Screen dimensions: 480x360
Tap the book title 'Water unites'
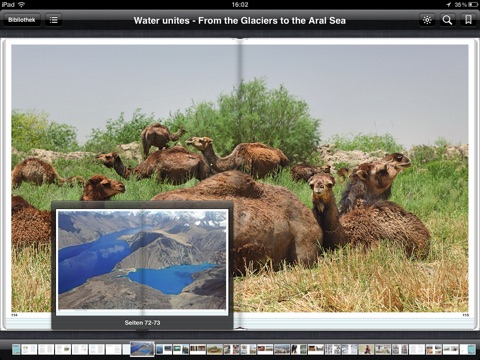point(240,21)
